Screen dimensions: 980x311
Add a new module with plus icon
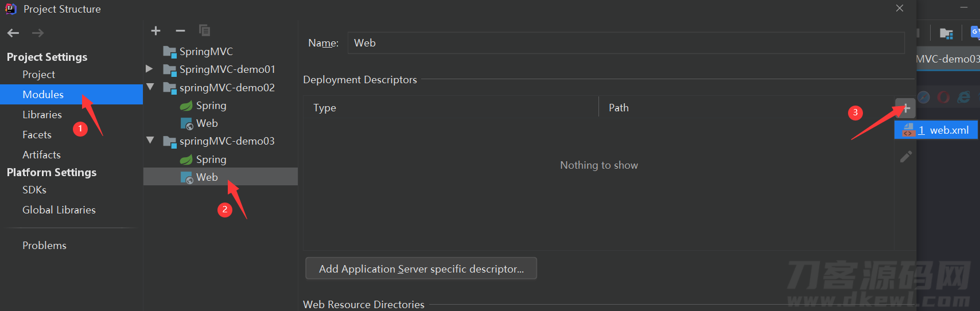pos(155,30)
